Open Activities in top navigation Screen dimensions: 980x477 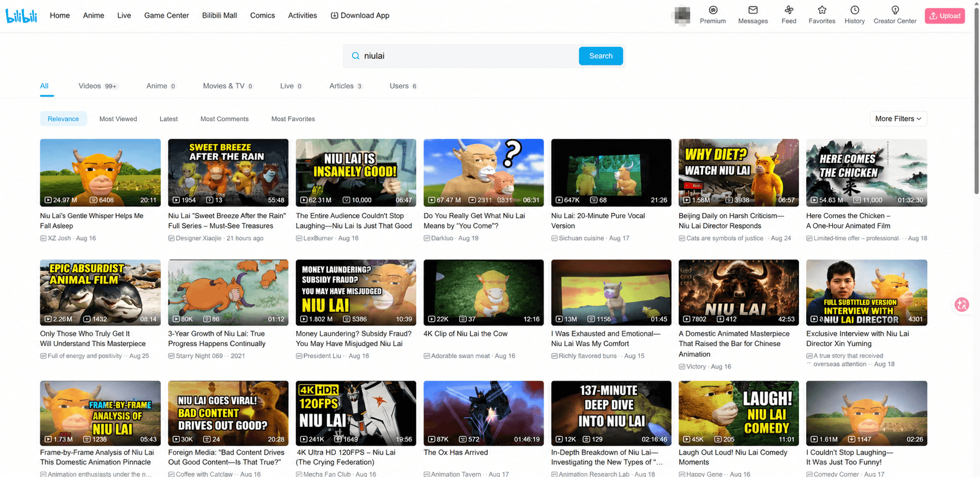coord(303,15)
